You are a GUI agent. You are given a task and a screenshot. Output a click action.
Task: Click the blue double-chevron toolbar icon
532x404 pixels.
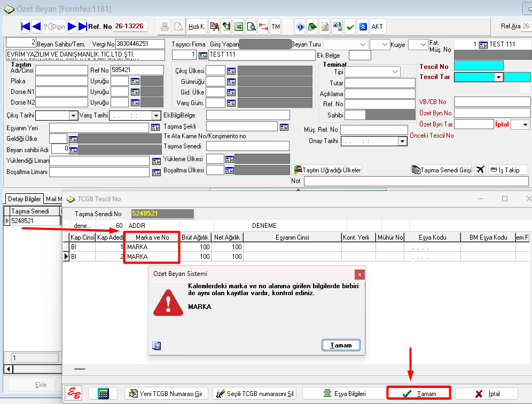pos(363,27)
